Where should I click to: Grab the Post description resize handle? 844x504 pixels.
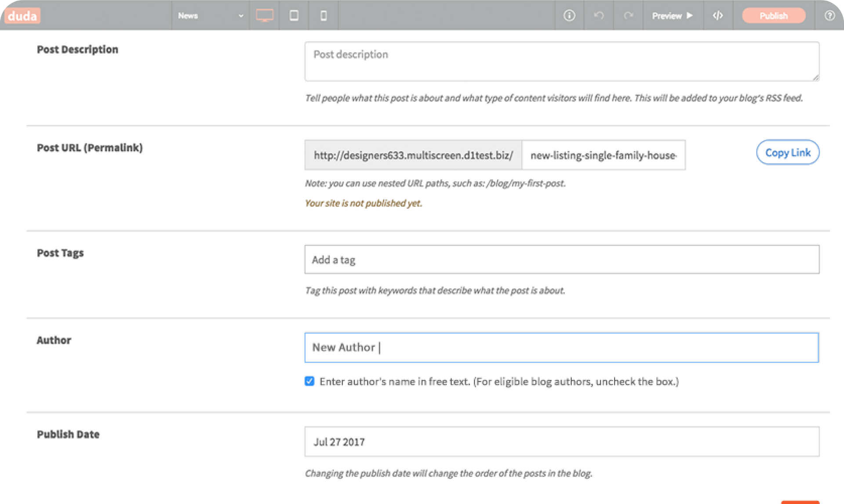click(815, 77)
